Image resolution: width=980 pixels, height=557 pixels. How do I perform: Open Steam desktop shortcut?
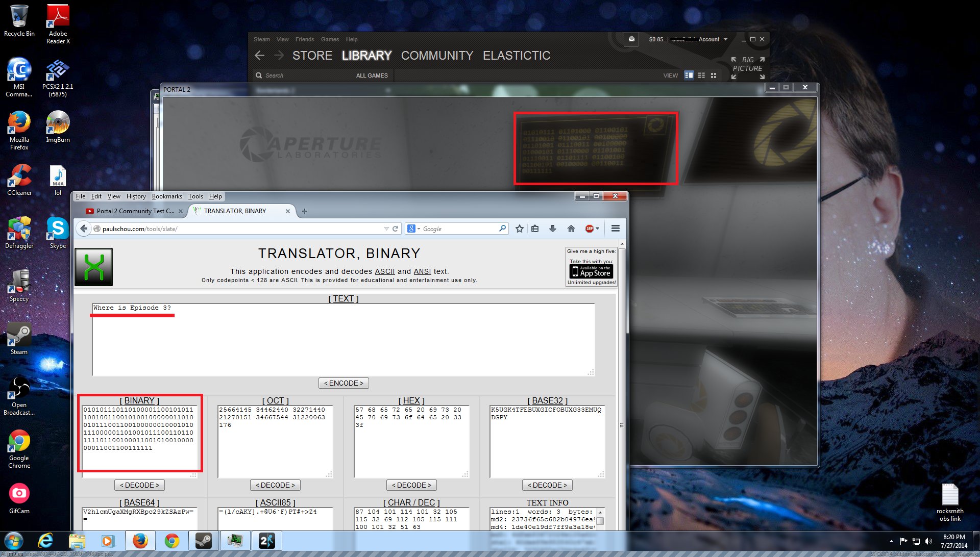point(19,339)
